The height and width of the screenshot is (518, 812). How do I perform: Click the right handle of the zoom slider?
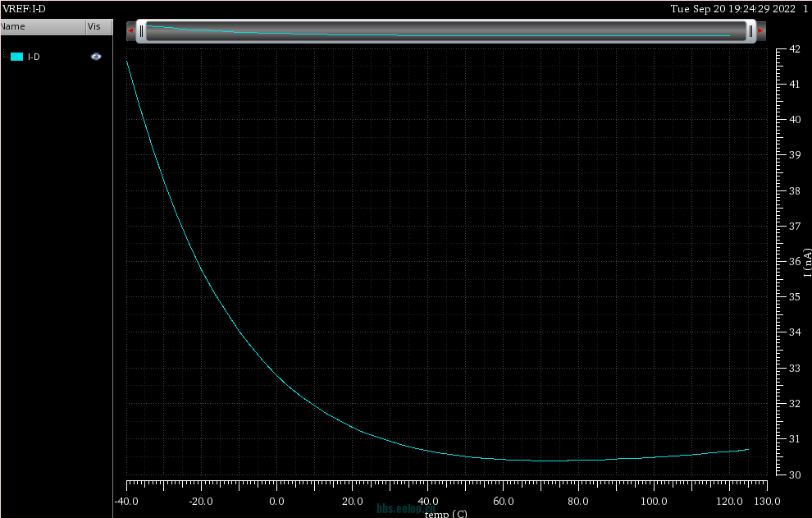(750, 31)
